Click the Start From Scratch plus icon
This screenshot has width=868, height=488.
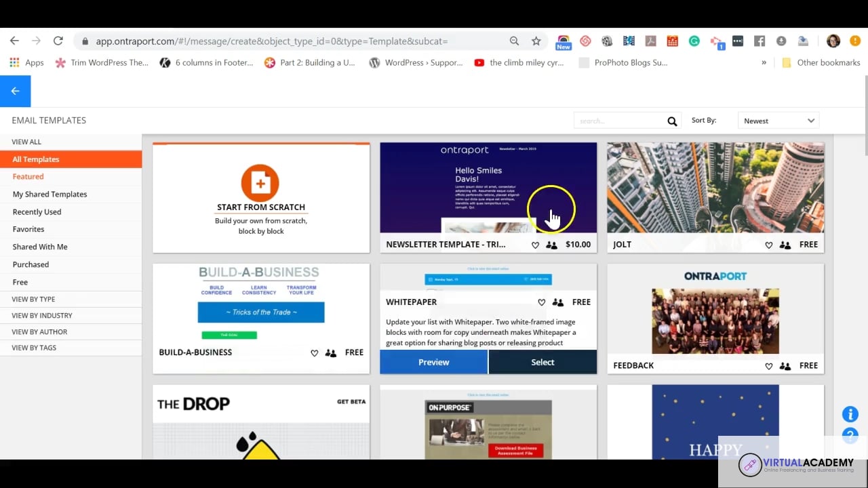point(260,182)
